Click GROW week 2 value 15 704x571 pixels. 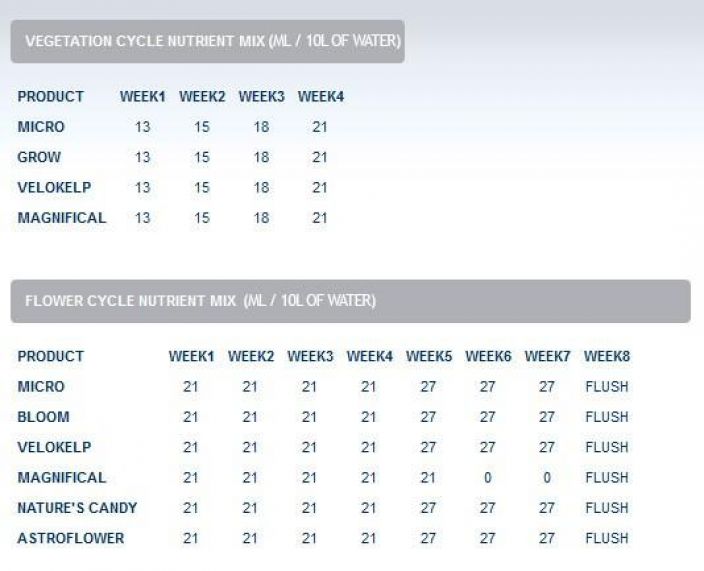[202, 157]
